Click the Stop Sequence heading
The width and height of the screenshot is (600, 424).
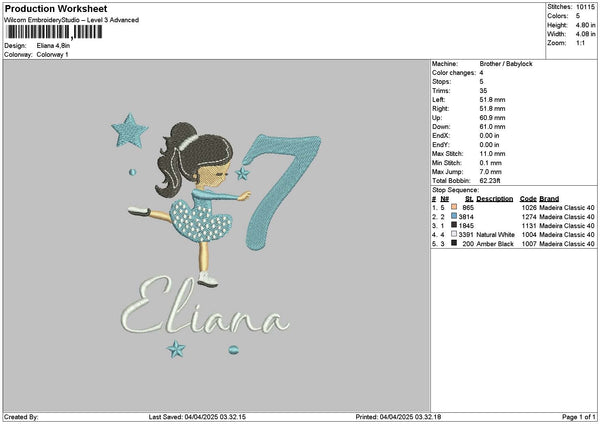tap(455, 190)
